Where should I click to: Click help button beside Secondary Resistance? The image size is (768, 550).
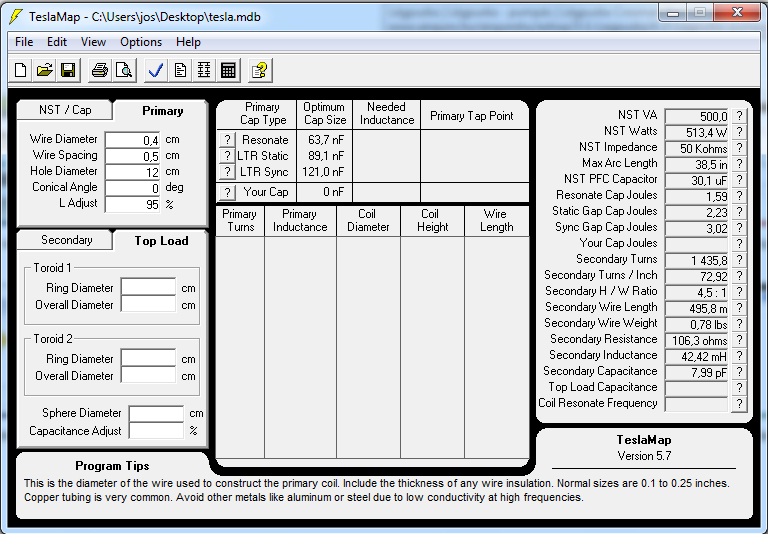(x=739, y=340)
